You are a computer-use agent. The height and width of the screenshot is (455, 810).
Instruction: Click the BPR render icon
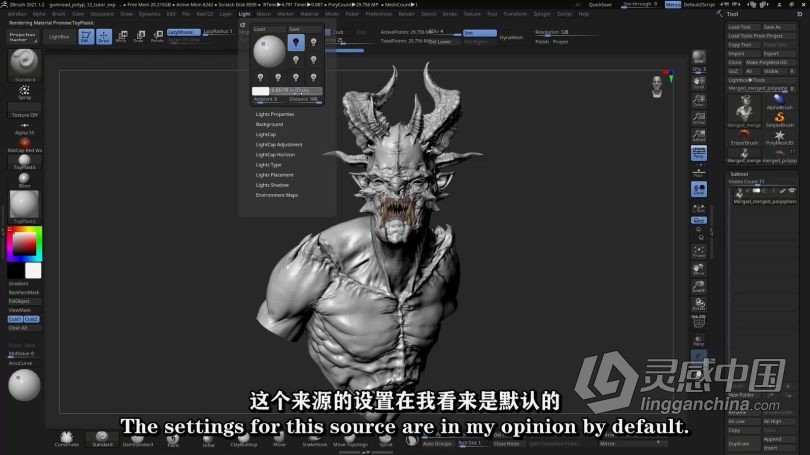699,57
